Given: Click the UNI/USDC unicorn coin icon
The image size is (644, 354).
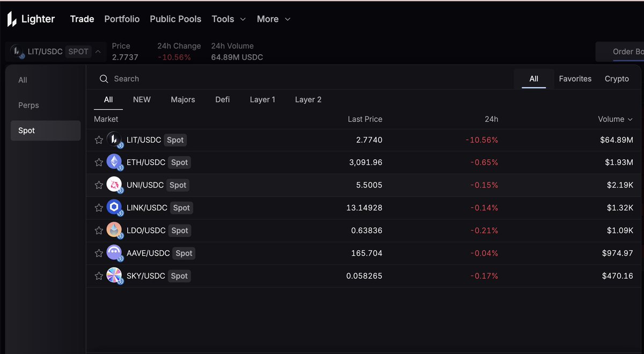Looking at the screenshot, I should coord(114,185).
